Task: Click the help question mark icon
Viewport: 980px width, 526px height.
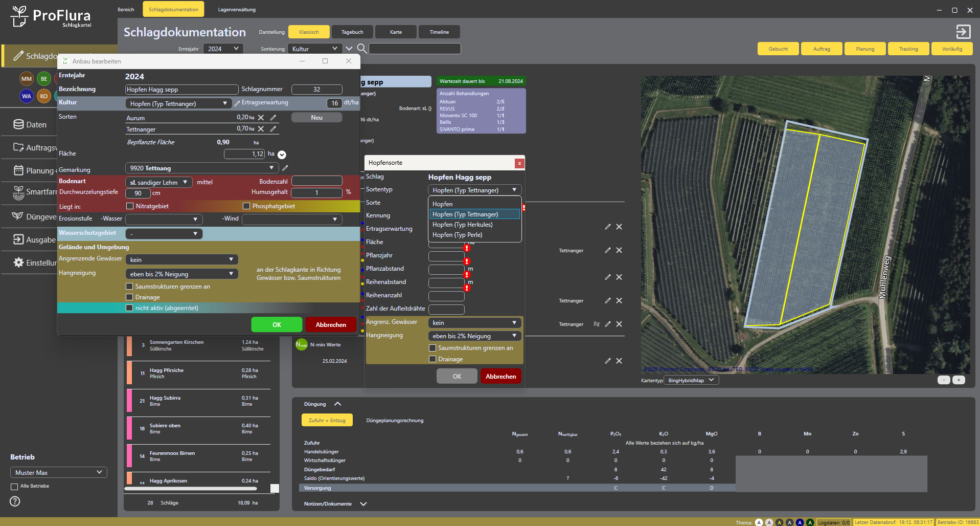Action: pos(15,501)
